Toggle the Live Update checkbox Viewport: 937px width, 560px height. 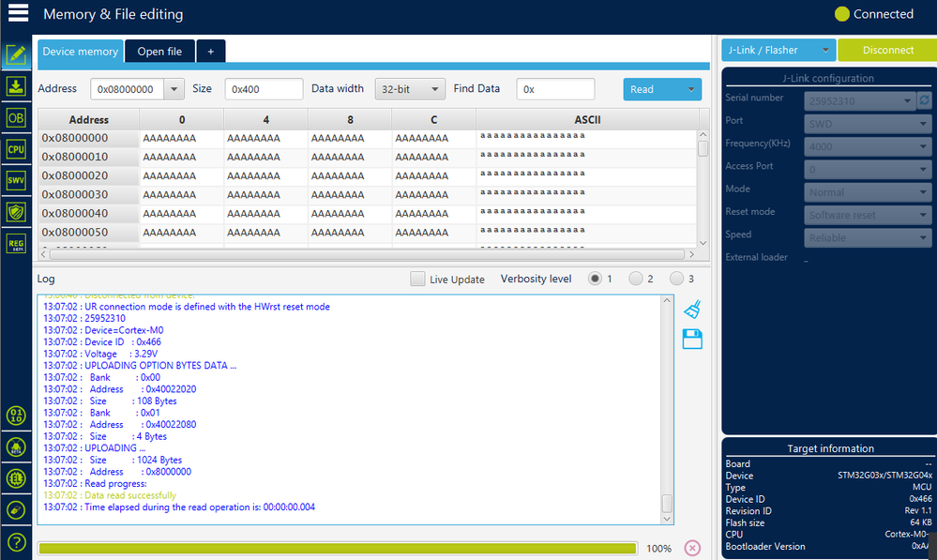point(417,280)
